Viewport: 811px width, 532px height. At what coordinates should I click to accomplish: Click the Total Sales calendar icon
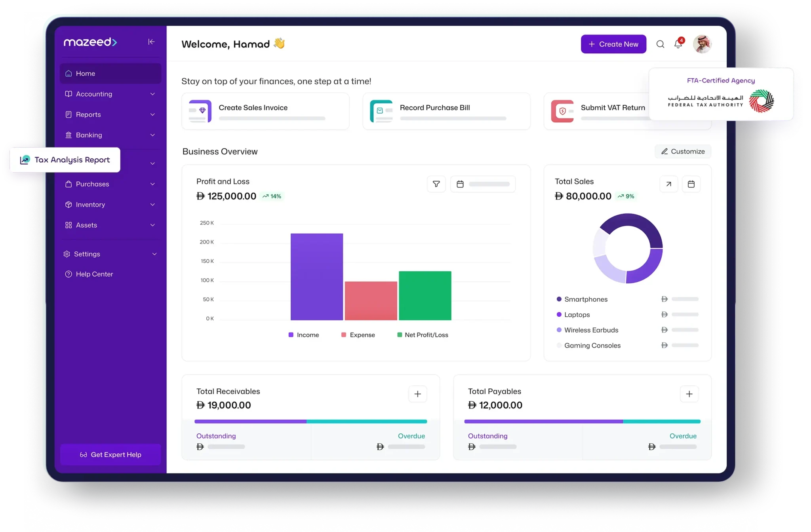click(x=691, y=184)
